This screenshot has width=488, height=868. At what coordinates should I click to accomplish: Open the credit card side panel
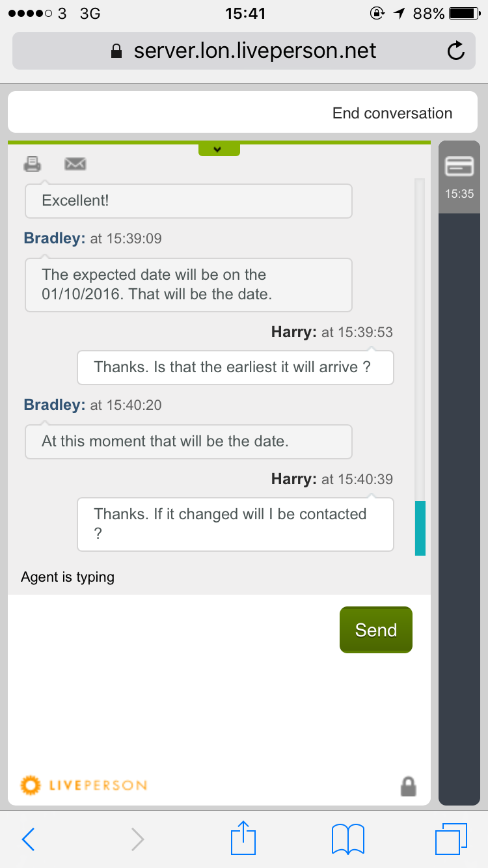point(459,168)
